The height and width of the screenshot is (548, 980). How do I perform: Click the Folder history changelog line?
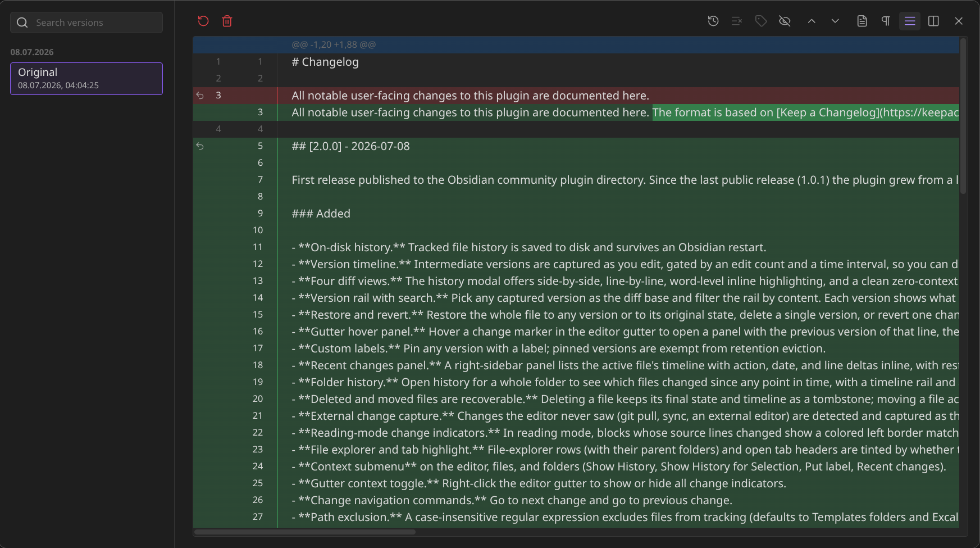point(625,382)
